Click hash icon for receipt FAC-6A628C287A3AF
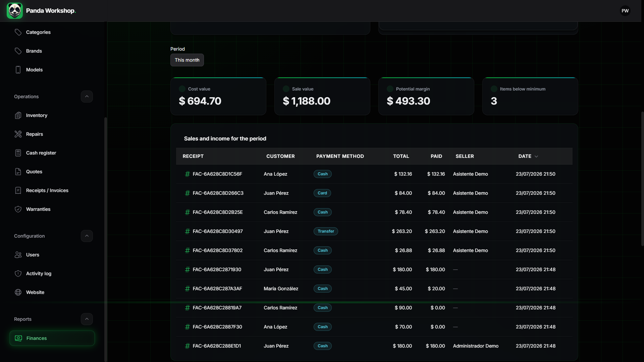Image resolution: width=644 pixels, height=362 pixels. click(187, 289)
